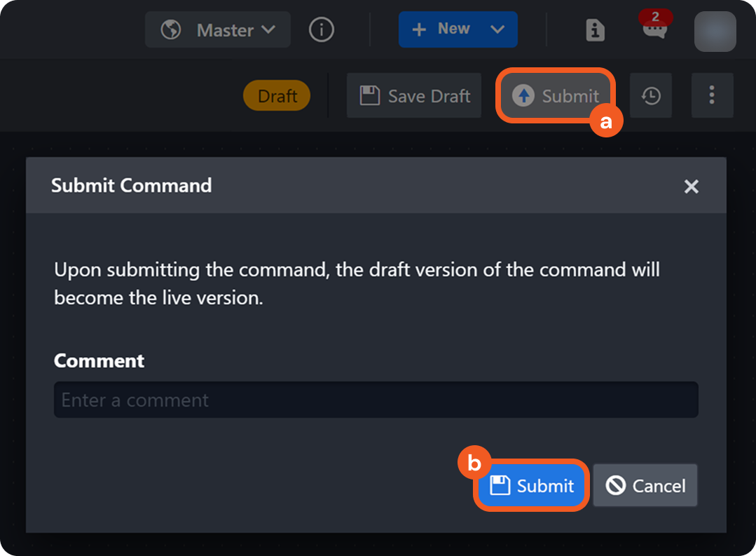Click Cancel in the Submit Command dialog

645,485
